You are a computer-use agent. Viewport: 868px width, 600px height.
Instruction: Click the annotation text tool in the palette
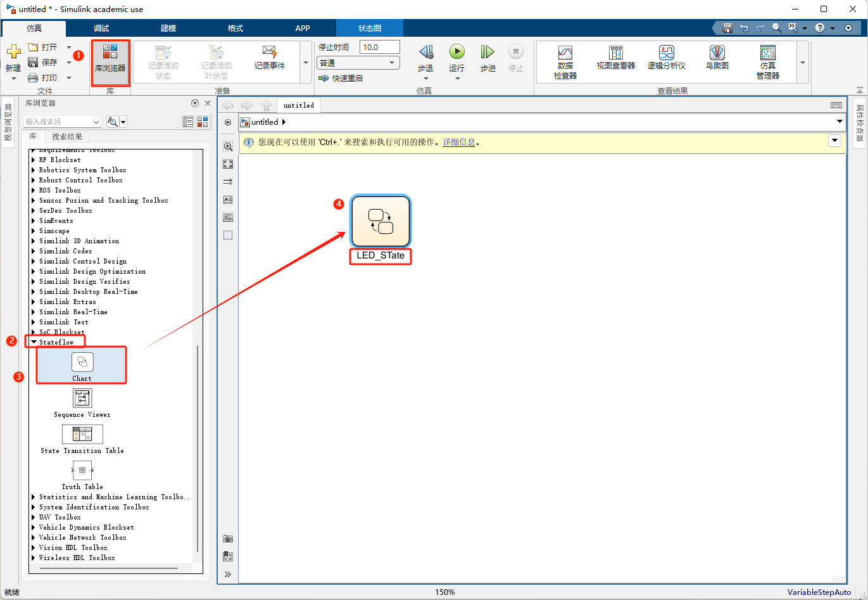(x=228, y=200)
